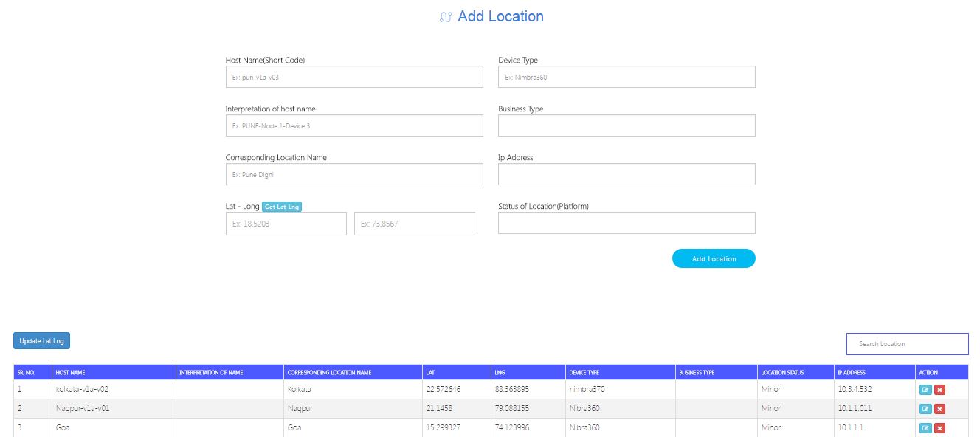Click the route icon beside Add Location title

coord(445,17)
